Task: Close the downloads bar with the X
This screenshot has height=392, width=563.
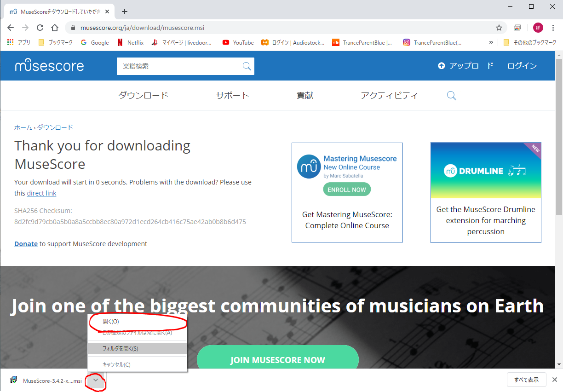Action: [555, 380]
